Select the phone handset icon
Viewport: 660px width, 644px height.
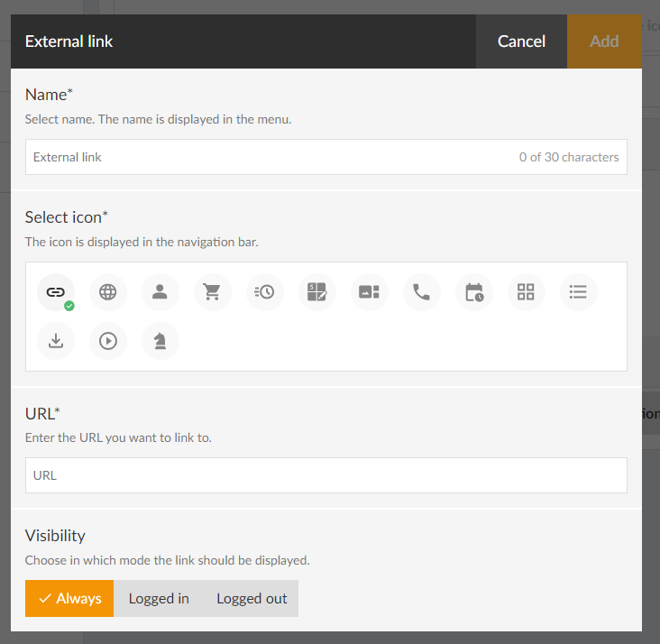pos(422,292)
